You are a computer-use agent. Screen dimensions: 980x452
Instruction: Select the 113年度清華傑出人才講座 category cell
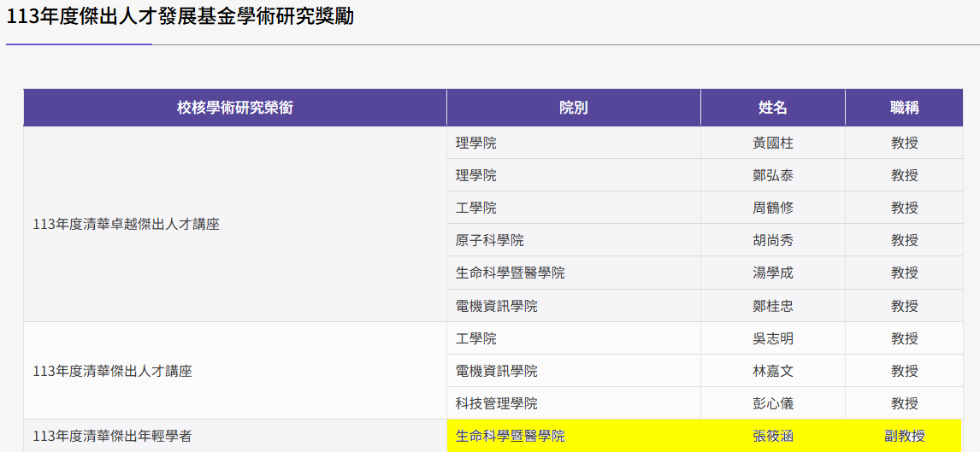[x=112, y=371]
